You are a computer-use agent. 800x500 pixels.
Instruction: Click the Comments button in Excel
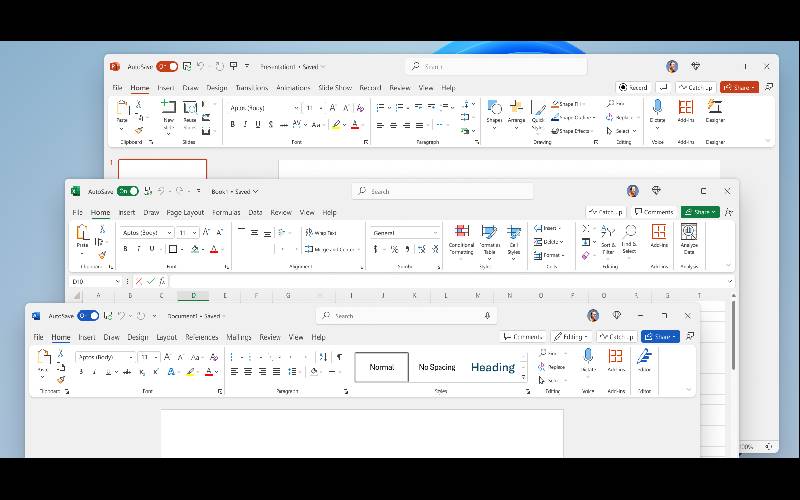pyautogui.click(x=653, y=212)
